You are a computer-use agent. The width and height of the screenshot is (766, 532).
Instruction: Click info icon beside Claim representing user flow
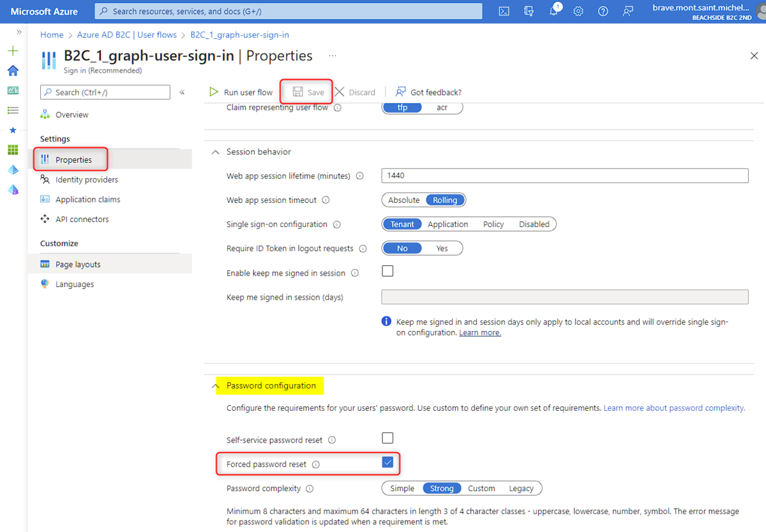[x=338, y=108]
